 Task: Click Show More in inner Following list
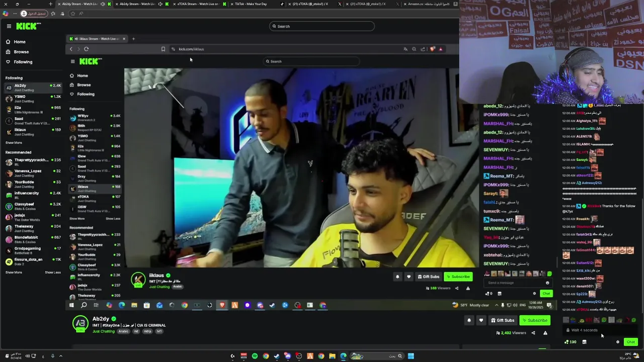(77, 219)
